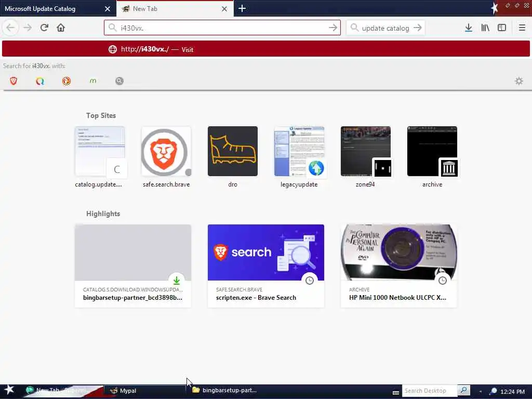Viewport: 532px width, 399px height.
Task: Close the New Tab tab
Action: pyautogui.click(x=224, y=9)
